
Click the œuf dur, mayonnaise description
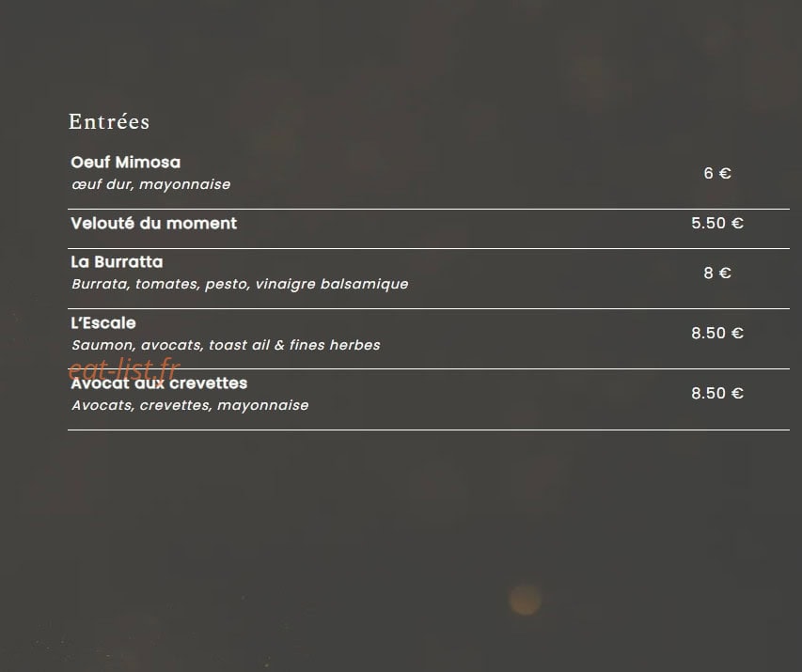coord(150,184)
